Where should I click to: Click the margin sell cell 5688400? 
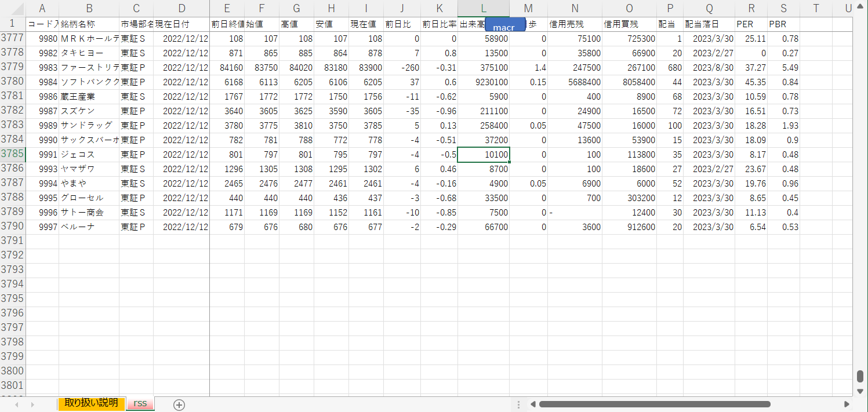(x=575, y=82)
